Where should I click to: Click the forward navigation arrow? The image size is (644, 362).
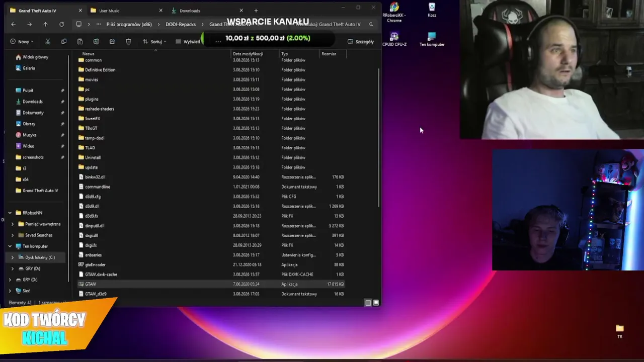tap(29, 24)
